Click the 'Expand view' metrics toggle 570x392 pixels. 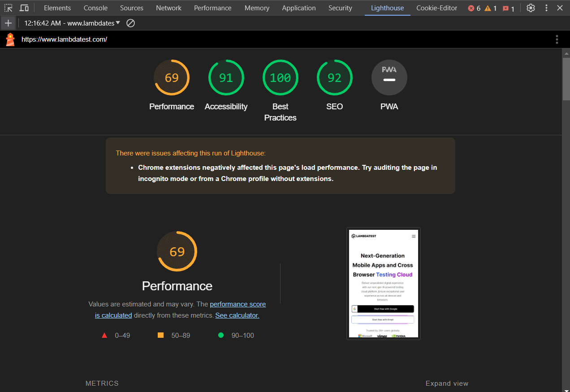[447, 383]
